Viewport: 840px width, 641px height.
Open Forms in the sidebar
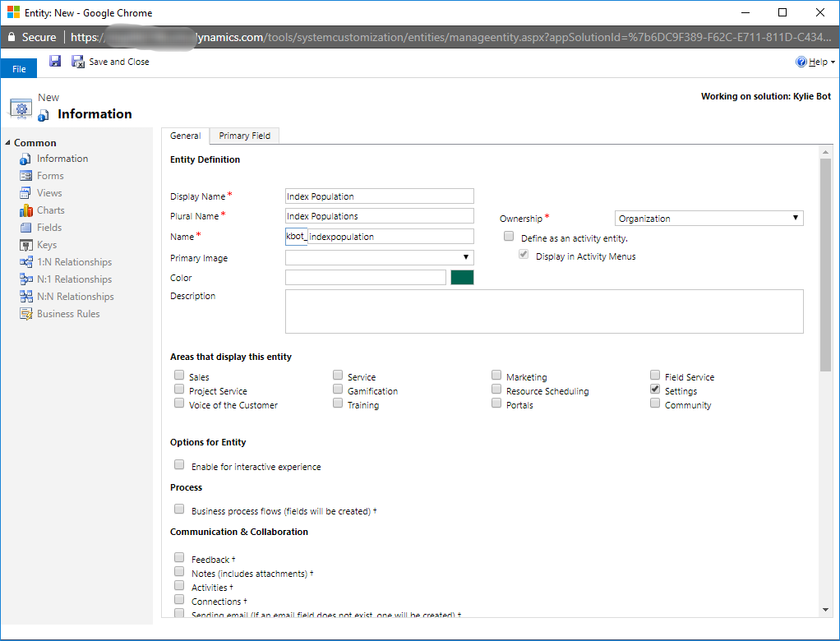tap(50, 176)
